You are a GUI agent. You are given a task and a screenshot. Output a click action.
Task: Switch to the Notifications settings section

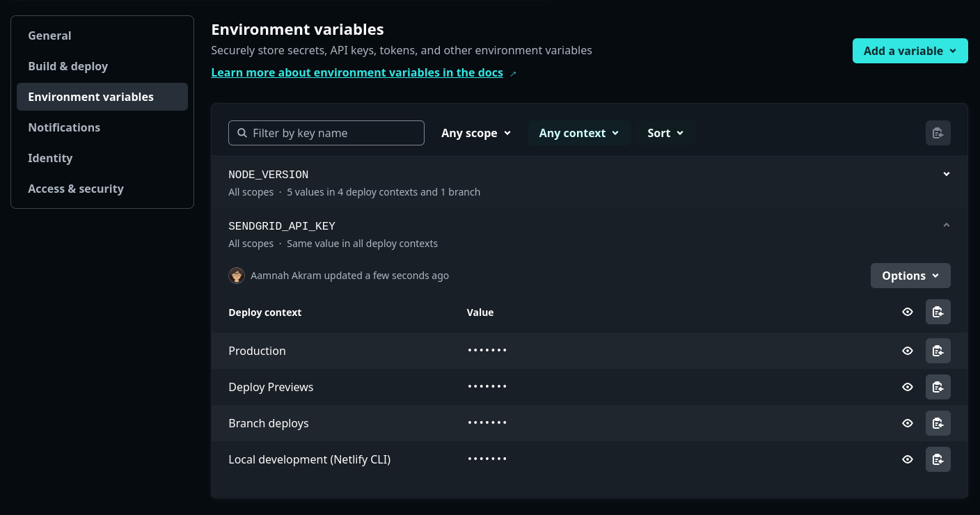(64, 127)
